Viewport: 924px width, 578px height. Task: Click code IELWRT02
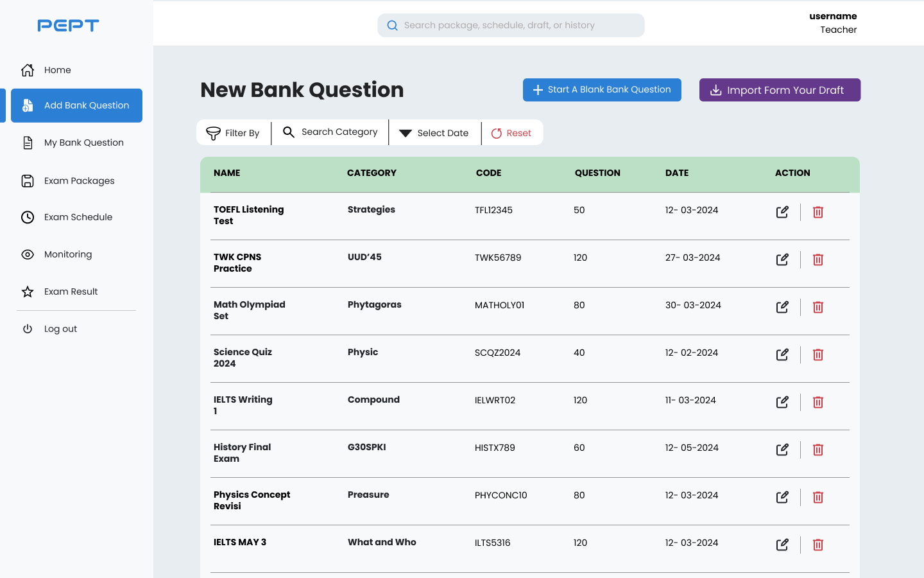coord(495,400)
